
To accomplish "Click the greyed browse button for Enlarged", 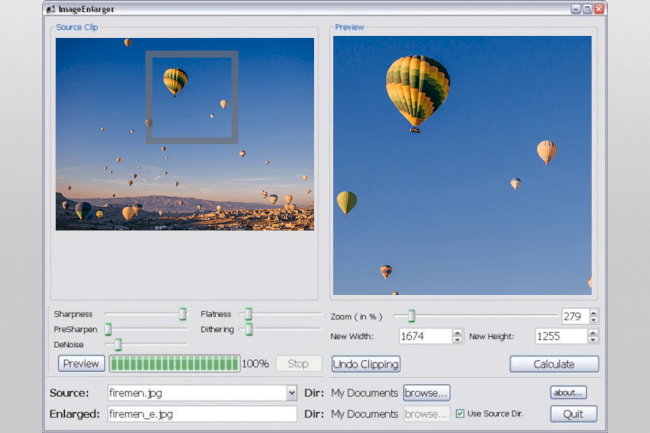I will pyautogui.click(x=427, y=414).
